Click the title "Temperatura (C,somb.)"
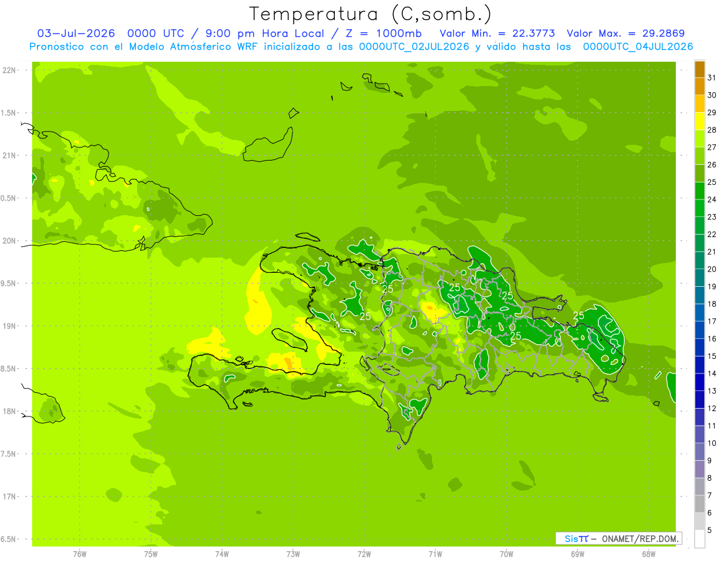728x562 pixels. tap(371, 15)
